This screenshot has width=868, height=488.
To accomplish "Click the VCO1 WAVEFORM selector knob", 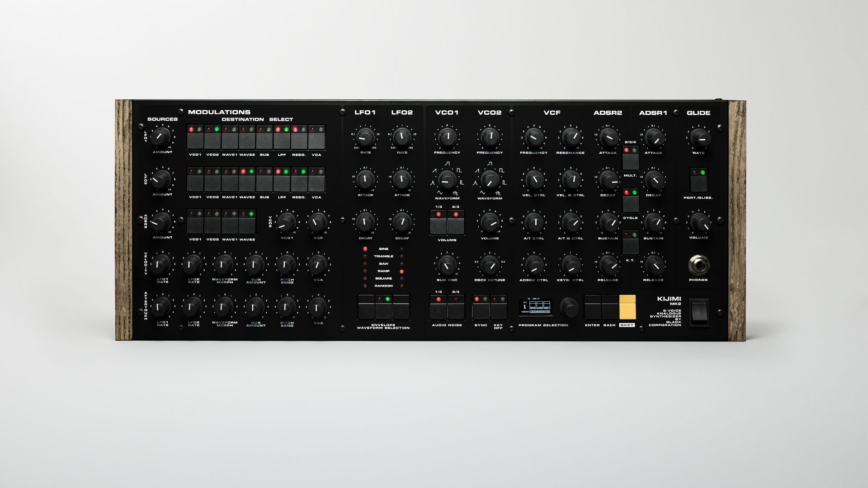I will 447,180.
